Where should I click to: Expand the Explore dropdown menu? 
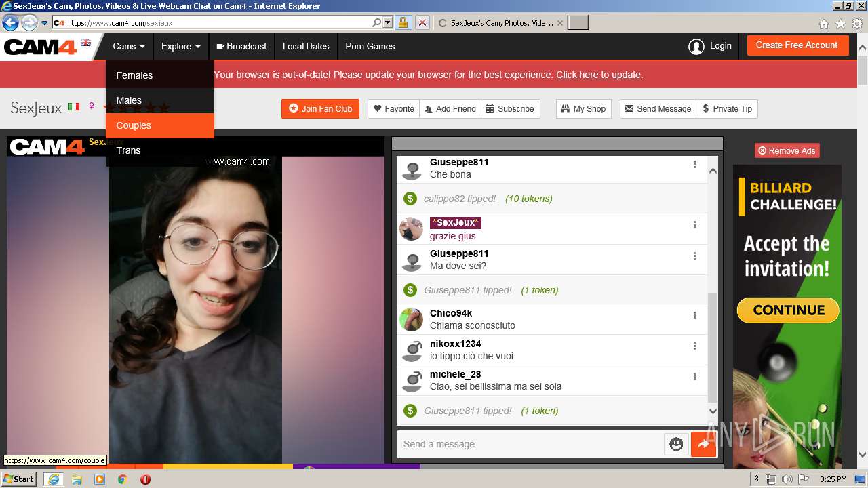(x=181, y=46)
